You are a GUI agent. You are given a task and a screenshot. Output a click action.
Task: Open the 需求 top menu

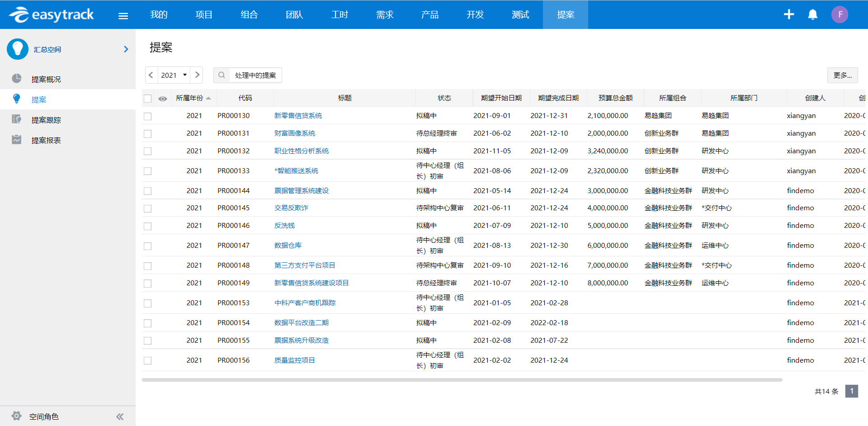[x=385, y=14]
